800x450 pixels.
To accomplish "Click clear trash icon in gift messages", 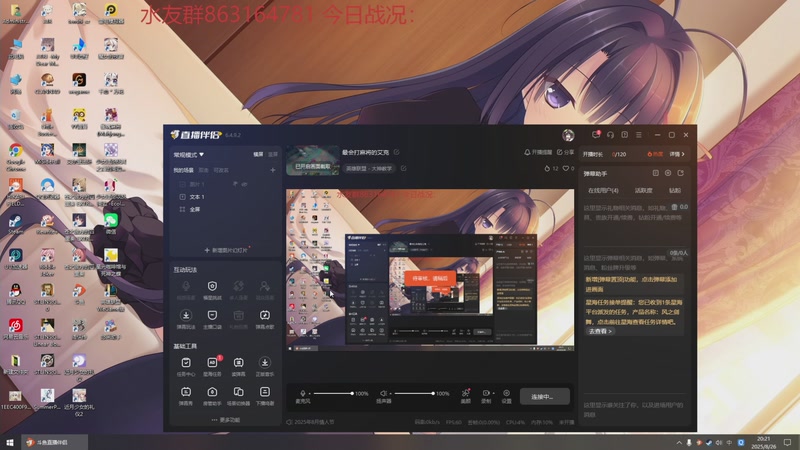I will pyautogui.click(x=674, y=207).
